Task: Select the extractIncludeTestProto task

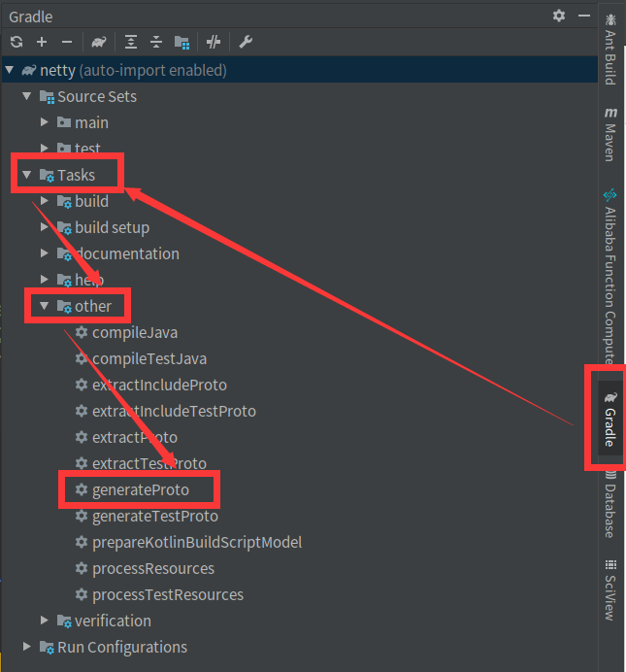Action: pos(174,411)
